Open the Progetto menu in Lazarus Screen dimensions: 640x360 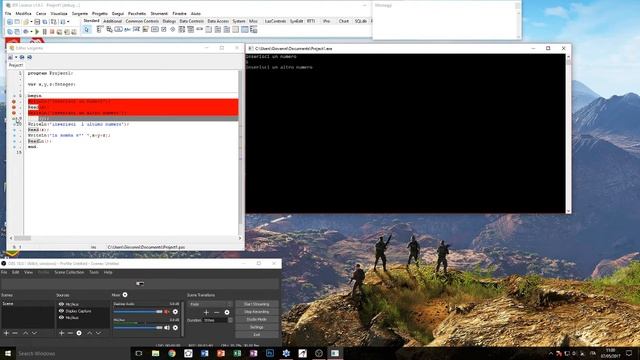pos(100,13)
